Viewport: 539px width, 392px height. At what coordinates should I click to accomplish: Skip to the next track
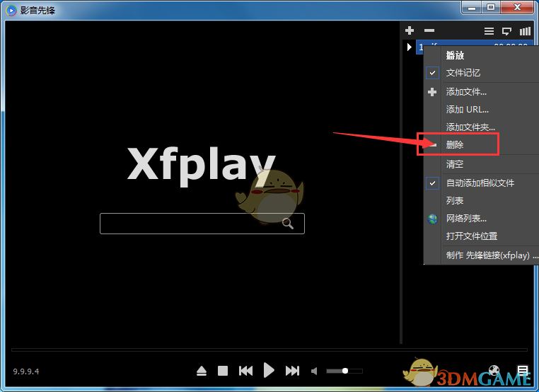tap(292, 371)
